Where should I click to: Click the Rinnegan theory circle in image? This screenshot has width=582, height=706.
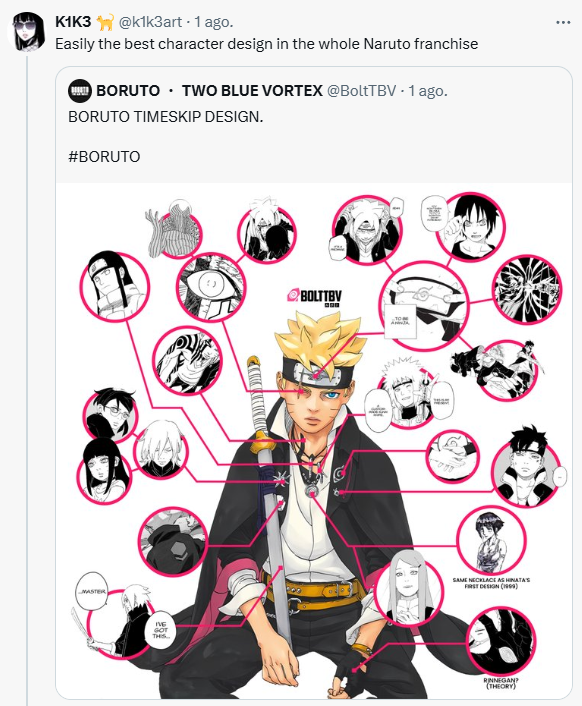coord(501,641)
